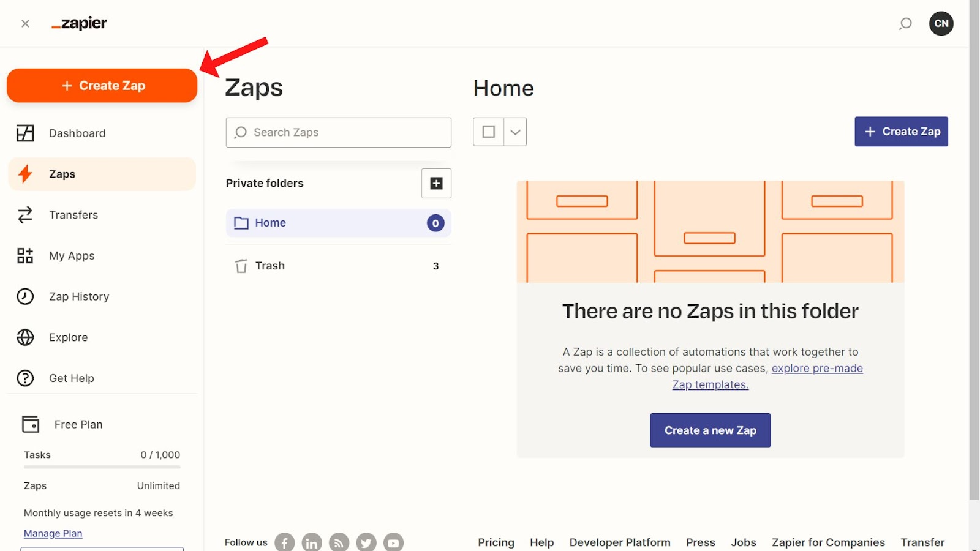Click the orange Create Zap button
The height and width of the screenshot is (551, 980).
tap(102, 86)
